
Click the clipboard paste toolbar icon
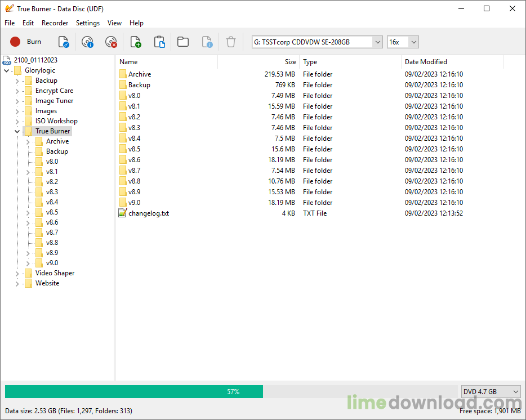159,42
